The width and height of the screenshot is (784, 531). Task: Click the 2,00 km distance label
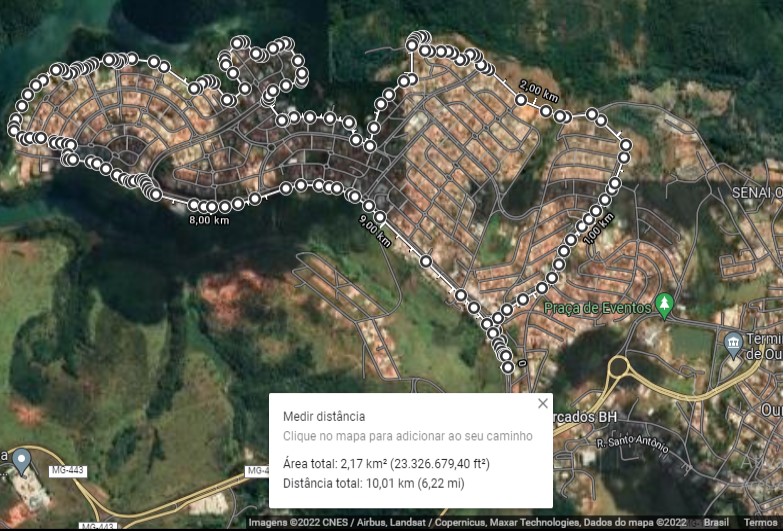pos(538,90)
